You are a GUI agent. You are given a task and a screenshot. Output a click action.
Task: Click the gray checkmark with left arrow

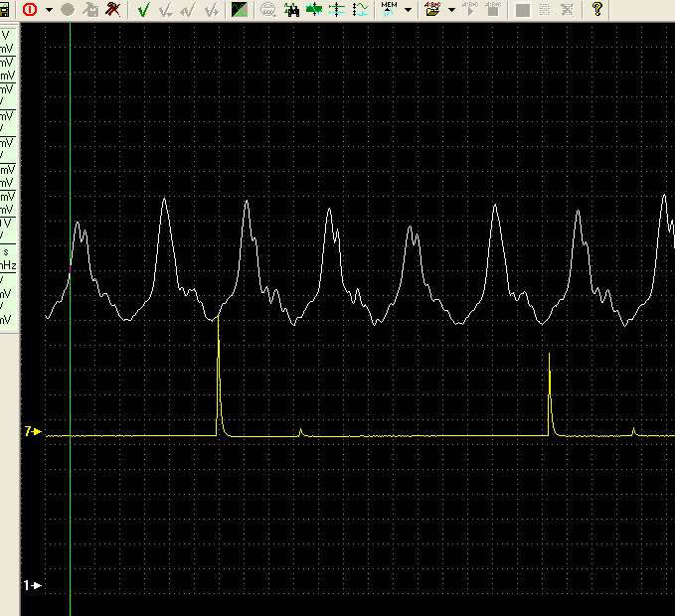click(x=189, y=10)
